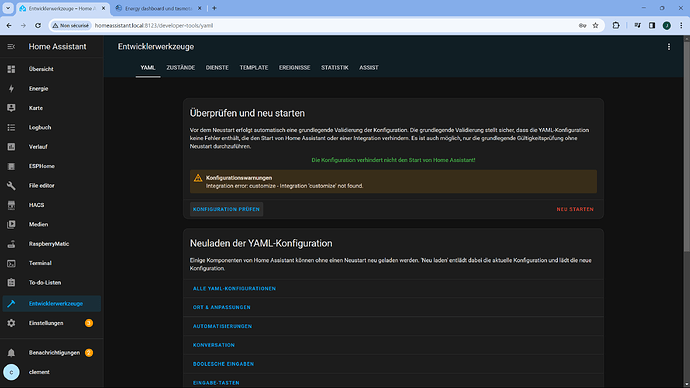Click the Home Assistant sidebar title
Screen dimensions: 690x388
coord(57,47)
